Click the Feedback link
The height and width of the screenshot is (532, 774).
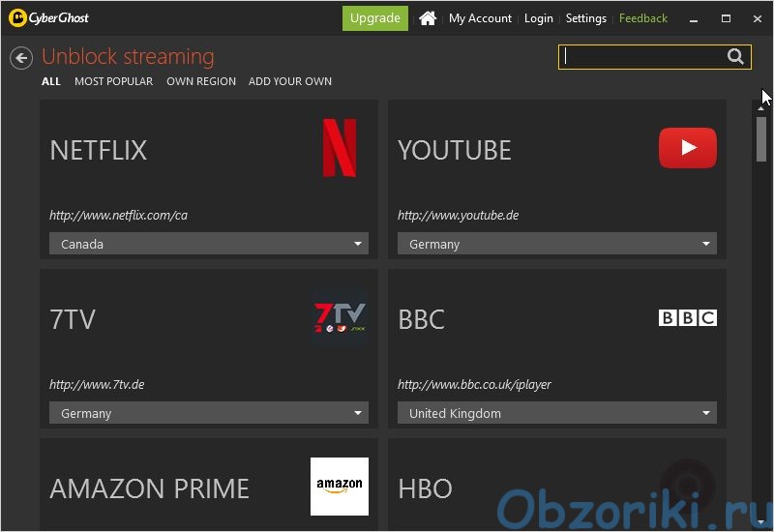point(643,18)
